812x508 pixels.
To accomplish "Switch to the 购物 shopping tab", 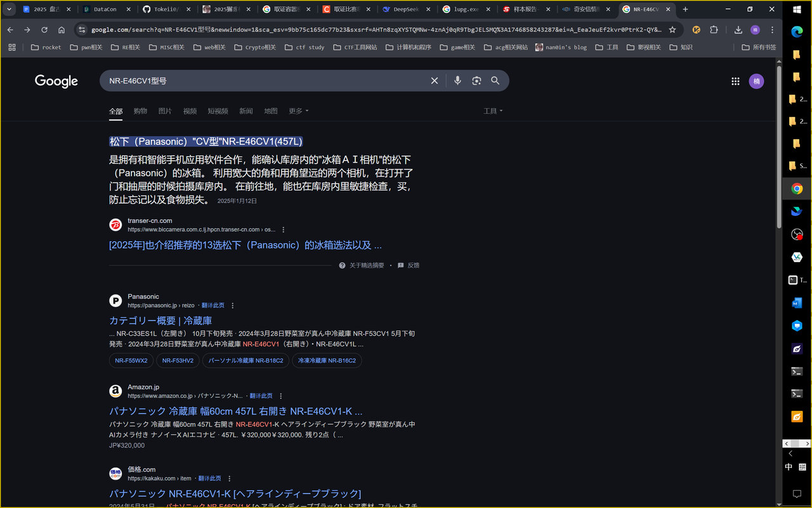I will [x=140, y=111].
